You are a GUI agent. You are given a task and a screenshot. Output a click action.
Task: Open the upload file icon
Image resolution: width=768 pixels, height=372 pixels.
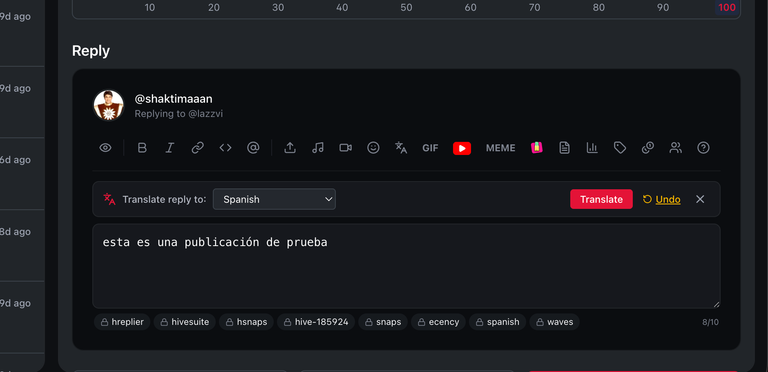pyautogui.click(x=290, y=148)
